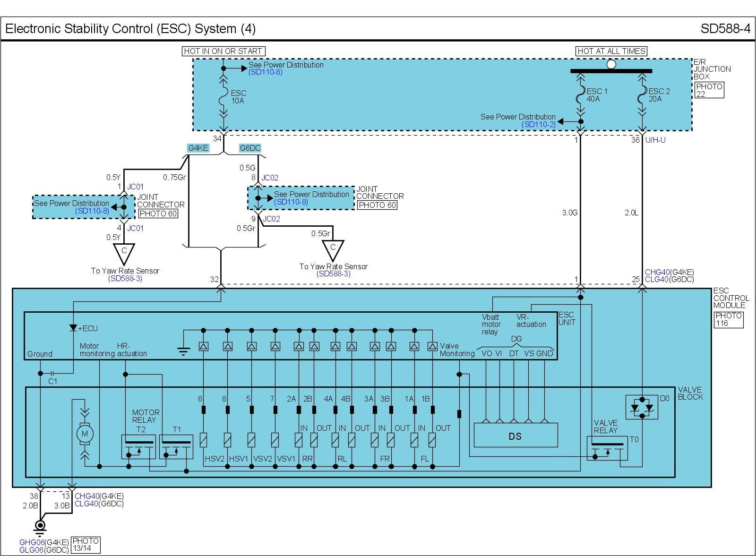Image resolution: width=756 pixels, height=556 pixels.
Task: Click the D0 diode pair symbol
Action: 641,407
